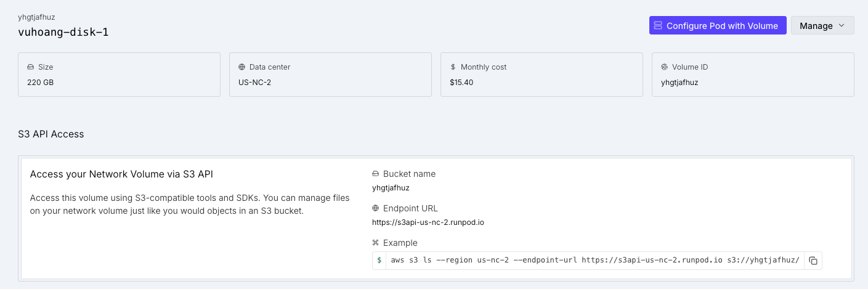This screenshot has height=289, width=868.
Task: Click the Data center globe icon
Action: (x=242, y=67)
